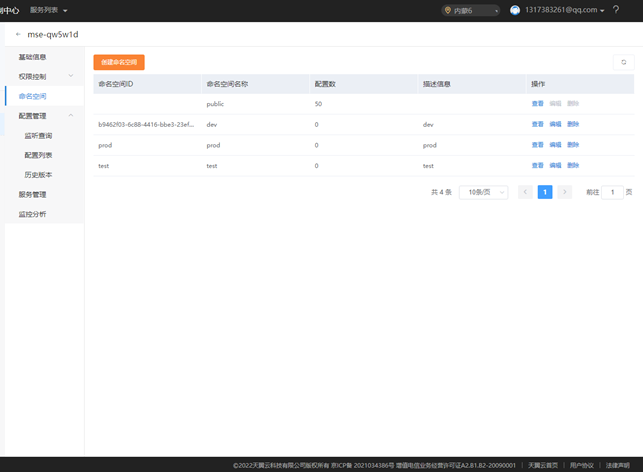Go to previous page arrow in pagination
This screenshot has width=643, height=472.
click(x=525, y=192)
